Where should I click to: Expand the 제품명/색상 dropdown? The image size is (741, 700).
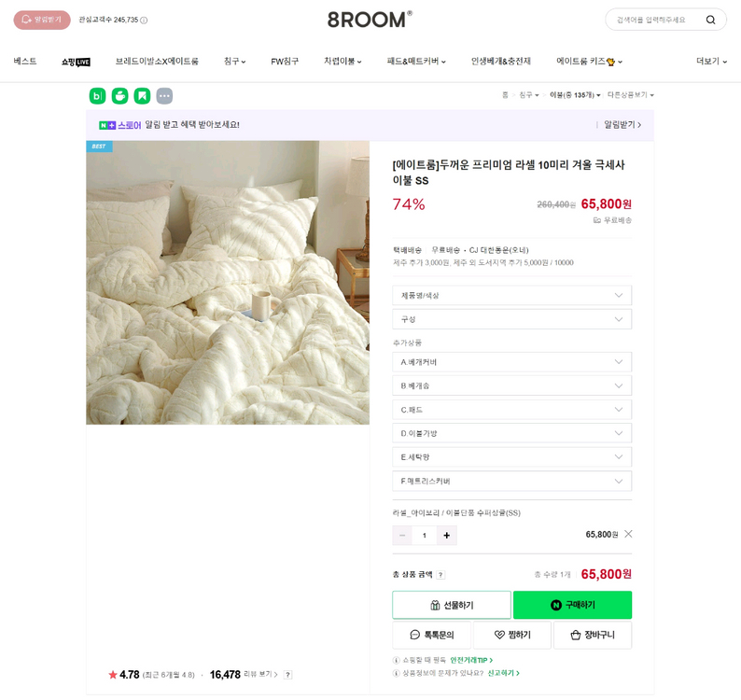(511, 295)
